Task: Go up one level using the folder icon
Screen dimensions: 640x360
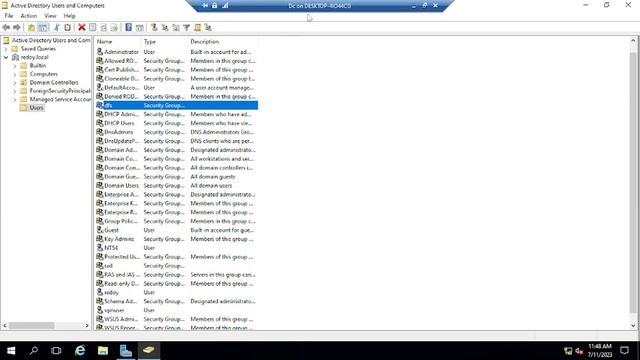Action: click(x=31, y=27)
